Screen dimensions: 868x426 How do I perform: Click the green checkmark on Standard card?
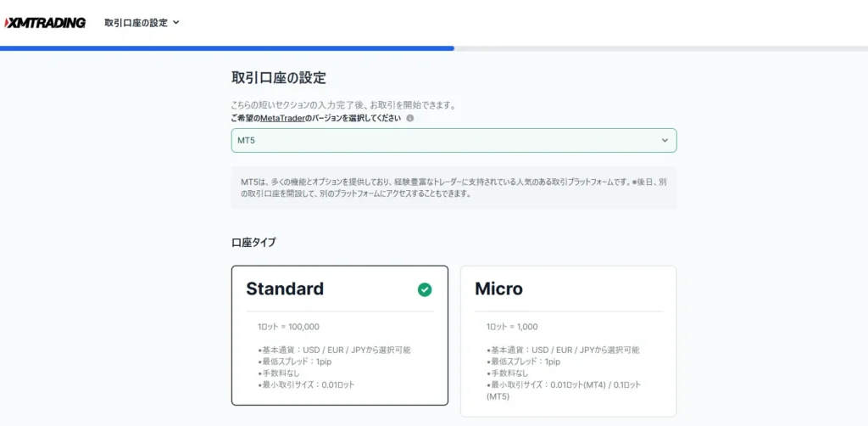click(x=425, y=289)
